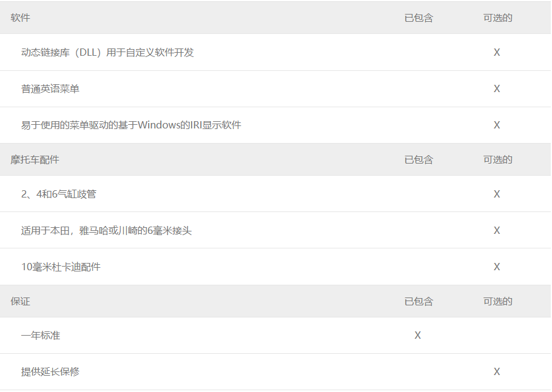Click the X mark for 普通英语菜单
The height and width of the screenshot is (392, 552).
click(x=497, y=88)
